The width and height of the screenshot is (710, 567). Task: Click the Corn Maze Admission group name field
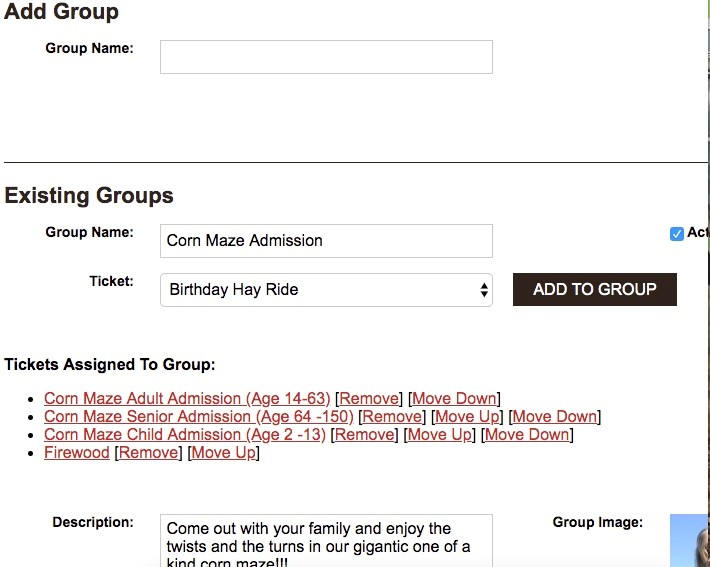tap(326, 241)
